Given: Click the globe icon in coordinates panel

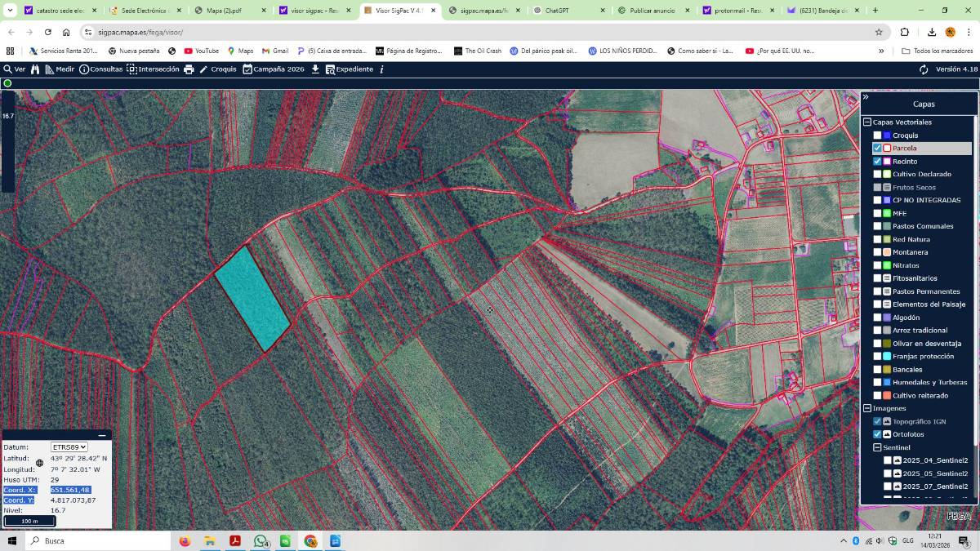Looking at the screenshot, I should [39, 463].
